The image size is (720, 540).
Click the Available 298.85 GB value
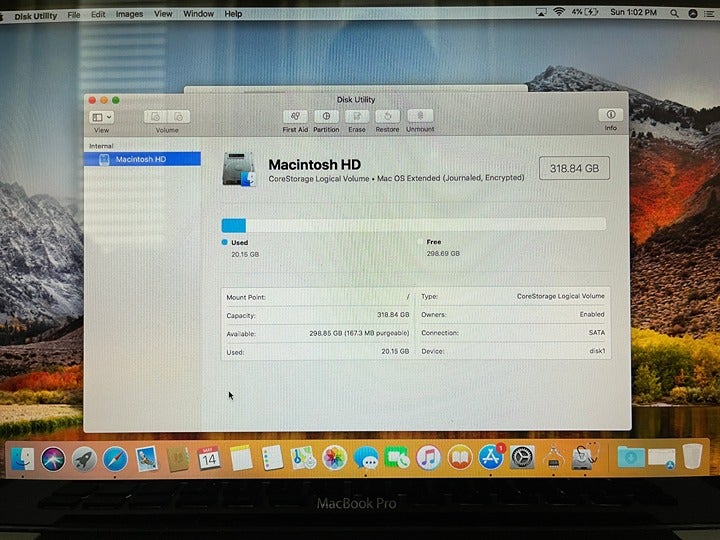359,333
